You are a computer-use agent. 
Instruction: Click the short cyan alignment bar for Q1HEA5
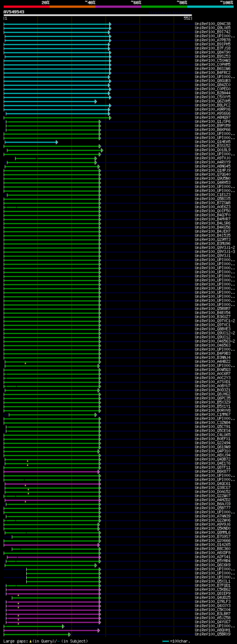(31, 142)
